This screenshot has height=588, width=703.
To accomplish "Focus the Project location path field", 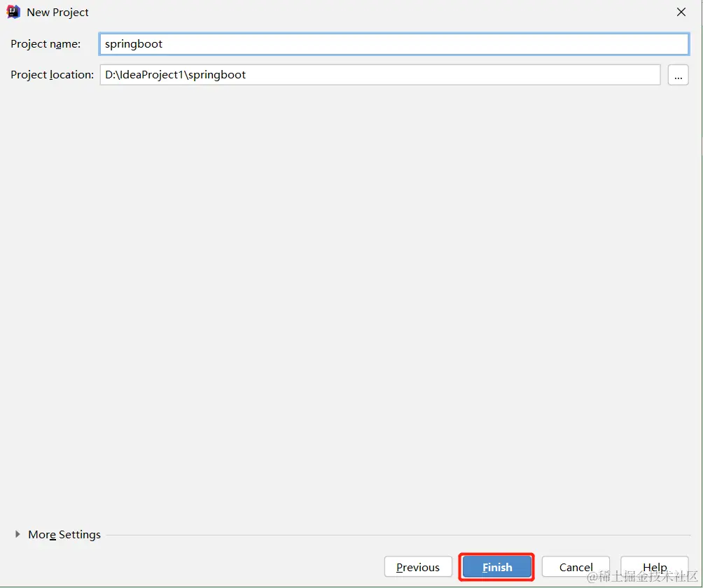I will [x=380, y=75].
